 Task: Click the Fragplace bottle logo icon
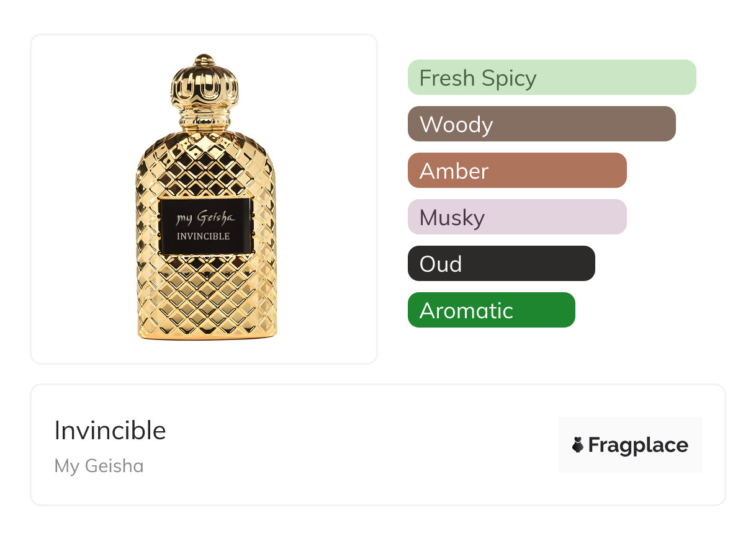pyautogui.click(x=578, y=445)
